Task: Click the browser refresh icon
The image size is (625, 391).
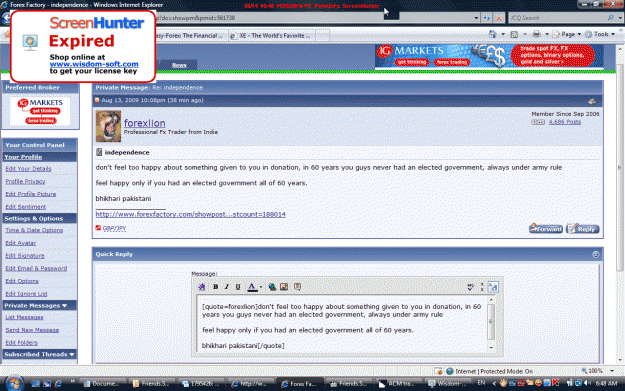Action: coord(487,18)
